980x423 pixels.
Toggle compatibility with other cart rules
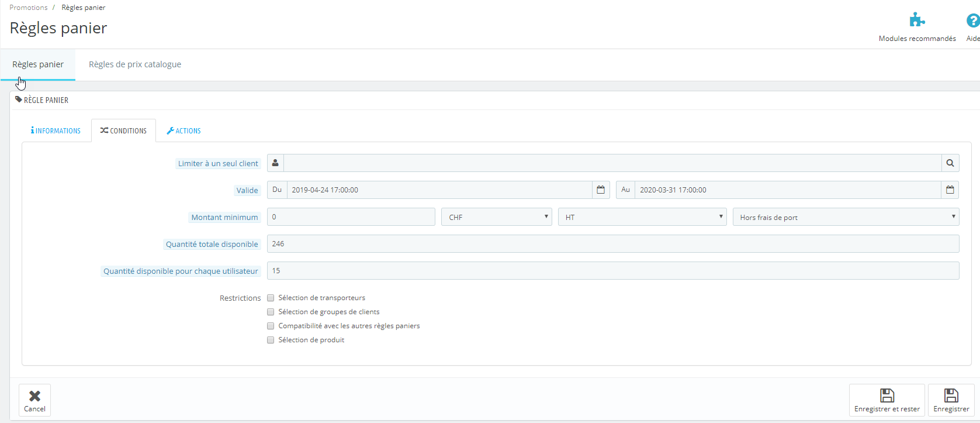point(271,326)
